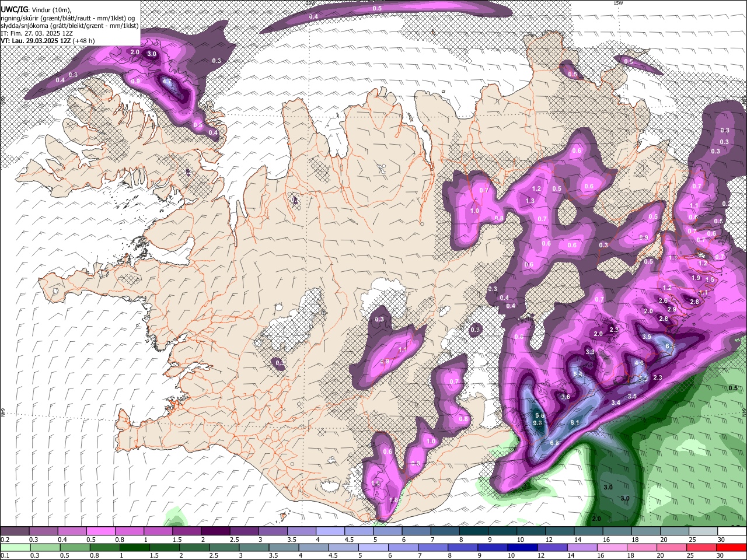Screen dimensions: 747x560
Task: Click the bright red 30+ swatch, lower legend
Action: (x=731, y=547)
